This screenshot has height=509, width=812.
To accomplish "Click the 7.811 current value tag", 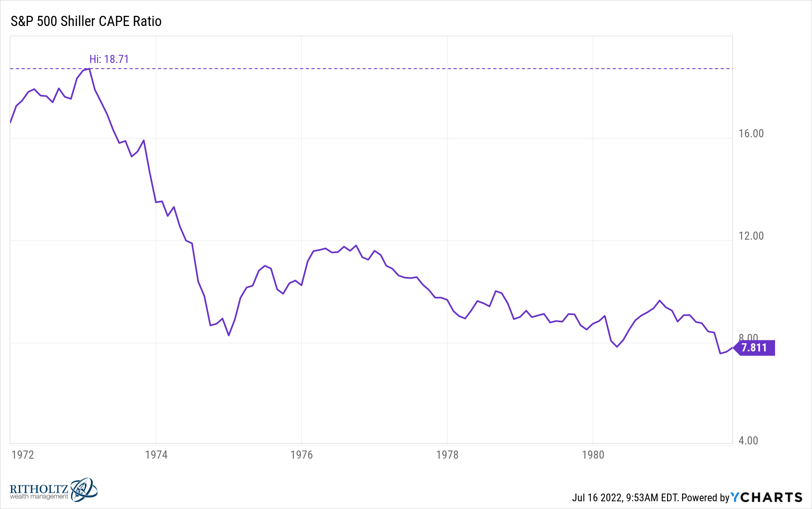I will (754, 348).
